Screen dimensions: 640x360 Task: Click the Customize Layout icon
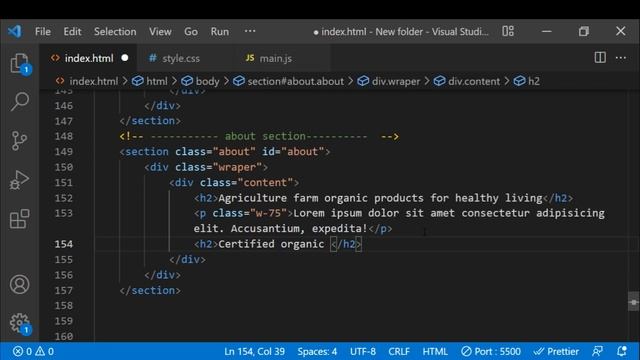(x=508, y=31)
